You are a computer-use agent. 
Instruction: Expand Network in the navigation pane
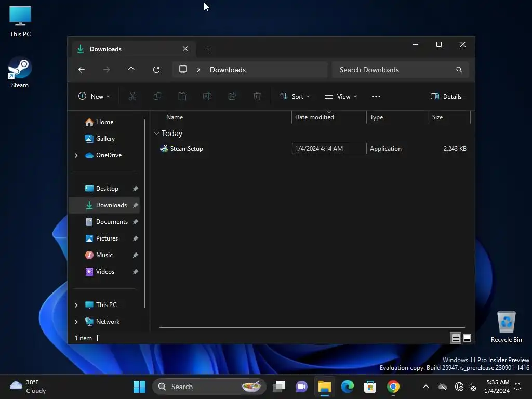76,322
